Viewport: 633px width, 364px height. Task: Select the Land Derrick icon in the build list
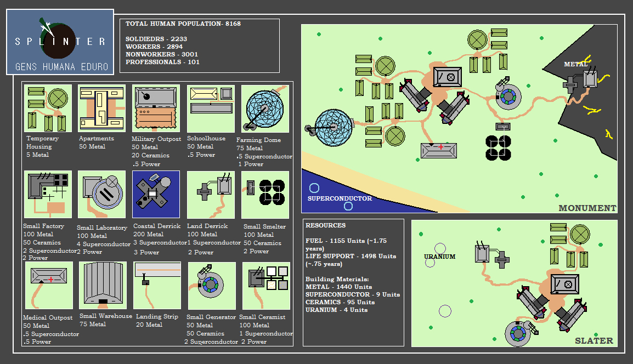(211, 195)
